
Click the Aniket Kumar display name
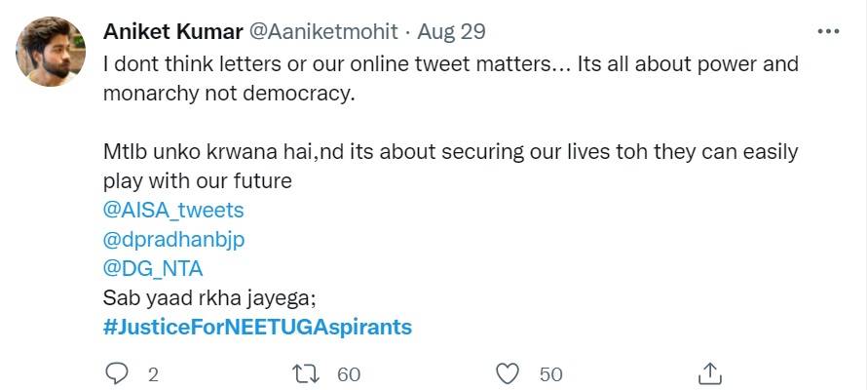[x=172, y=31]
